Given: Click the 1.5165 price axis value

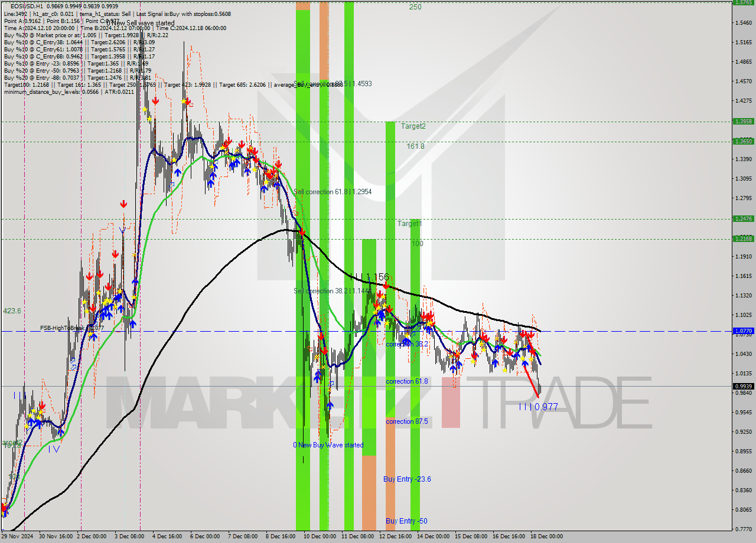Looking at the screenshot, I should (743, 42).
